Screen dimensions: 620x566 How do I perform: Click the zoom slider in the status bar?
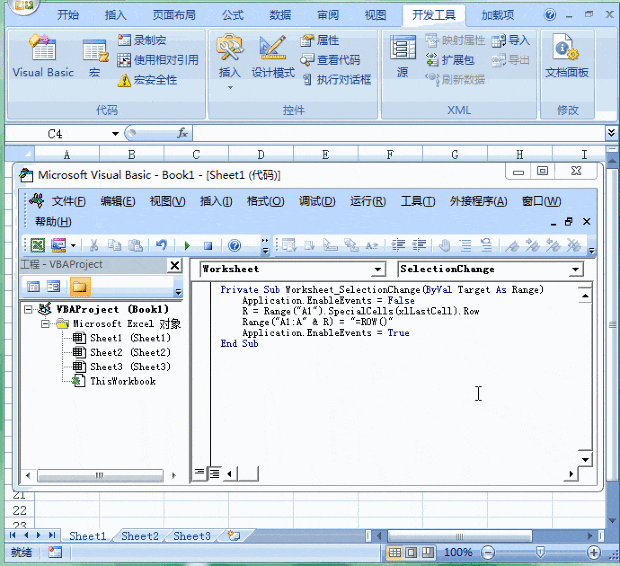540,552
